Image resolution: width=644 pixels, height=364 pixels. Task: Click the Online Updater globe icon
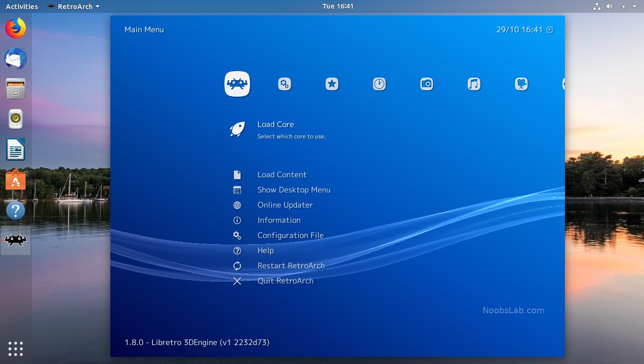tap(237, 205)
